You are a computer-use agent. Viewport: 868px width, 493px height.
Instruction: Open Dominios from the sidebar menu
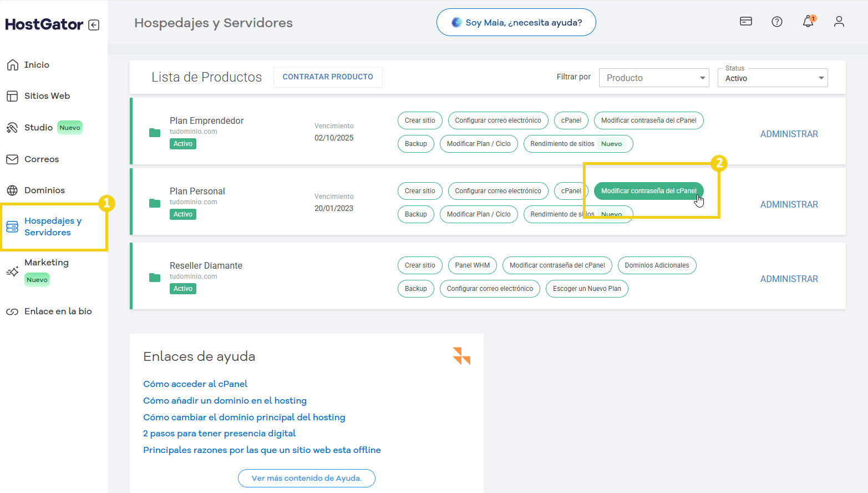click(x=44, y=190)
